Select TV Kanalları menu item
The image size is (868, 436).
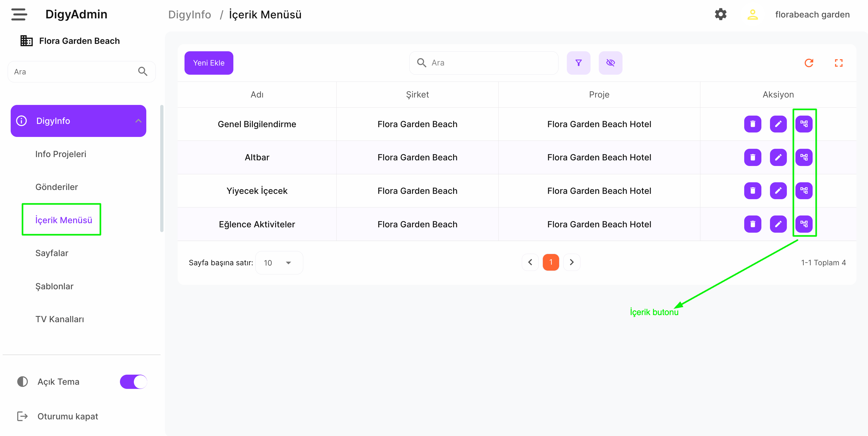[60, 319]
